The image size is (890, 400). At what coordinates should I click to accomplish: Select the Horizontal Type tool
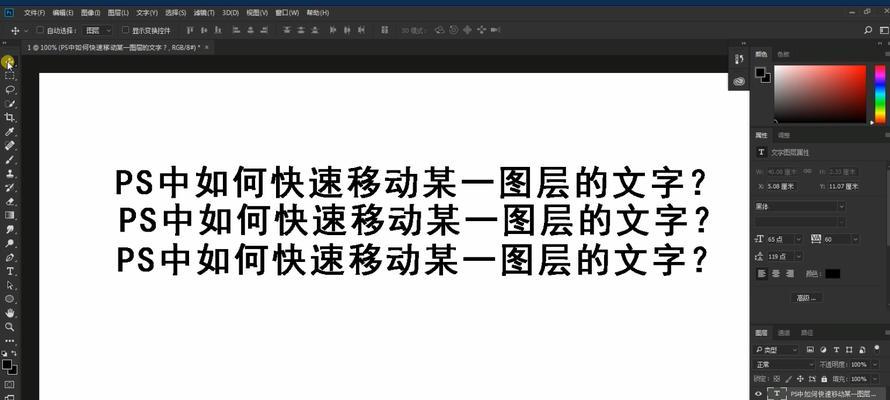point(10,271)
